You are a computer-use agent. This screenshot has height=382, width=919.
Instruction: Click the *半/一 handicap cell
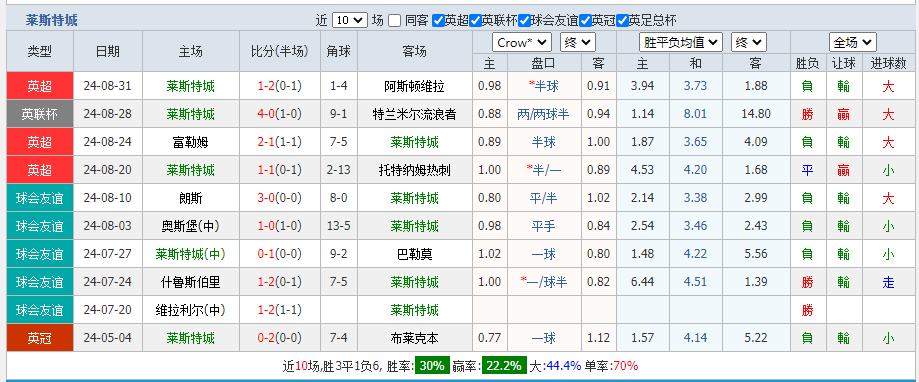coord(543,170)
